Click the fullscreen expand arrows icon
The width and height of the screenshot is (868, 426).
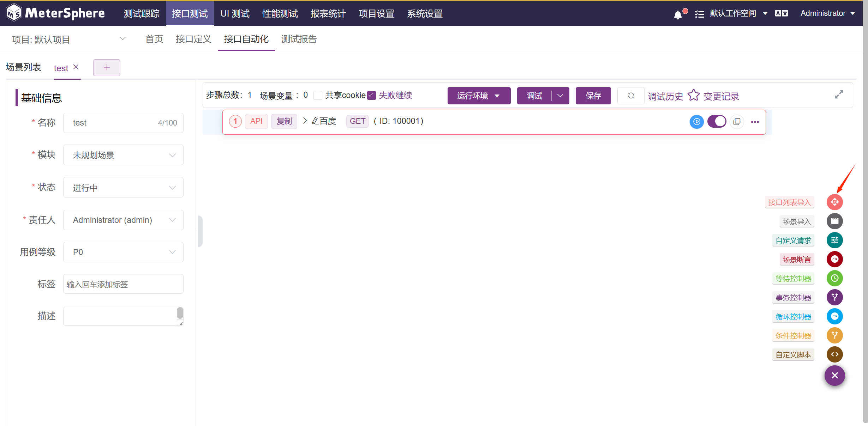(839, 95)
